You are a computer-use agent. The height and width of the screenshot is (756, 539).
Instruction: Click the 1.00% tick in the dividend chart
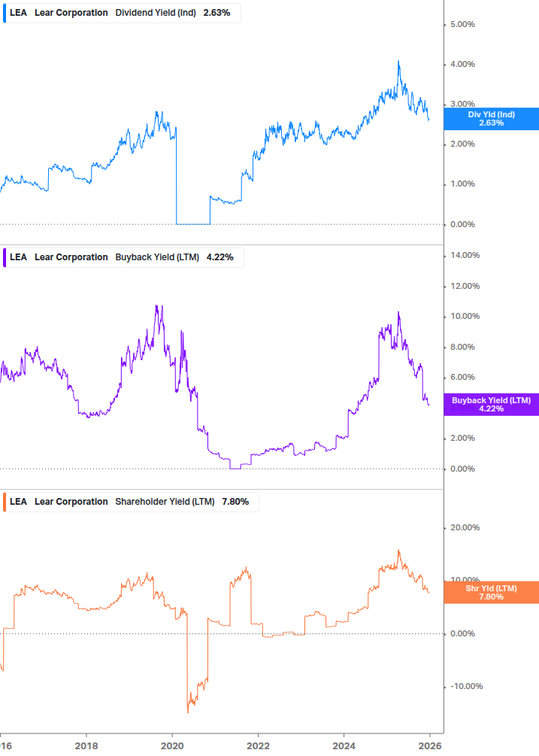click(462, 184)
